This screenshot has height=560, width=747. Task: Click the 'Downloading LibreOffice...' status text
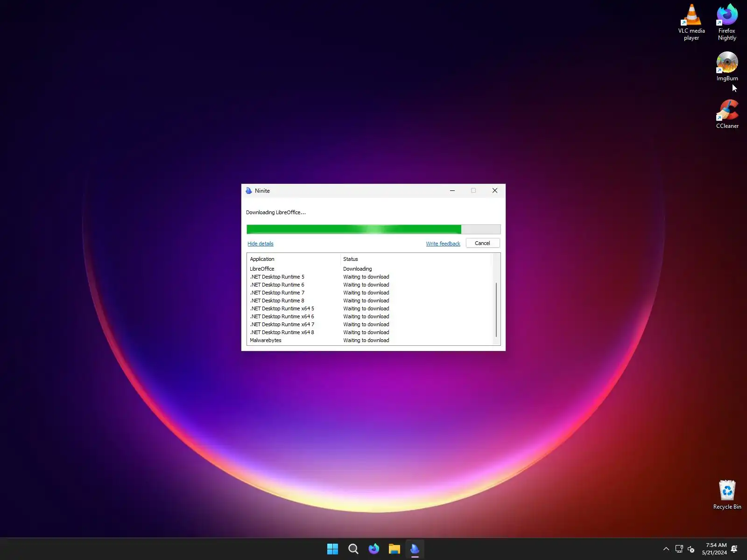pyautogui.click(x=276, y=212)
